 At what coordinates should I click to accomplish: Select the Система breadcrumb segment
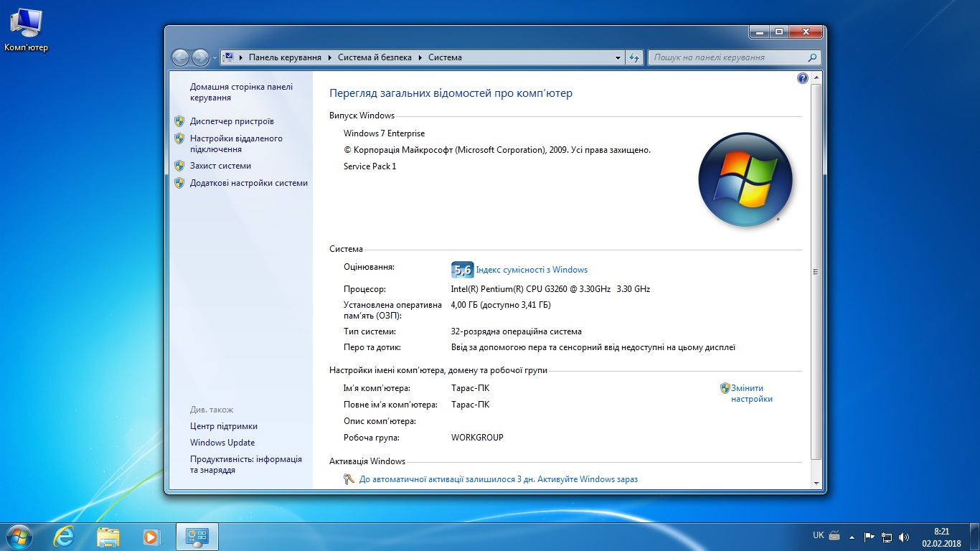pos(445,57)
